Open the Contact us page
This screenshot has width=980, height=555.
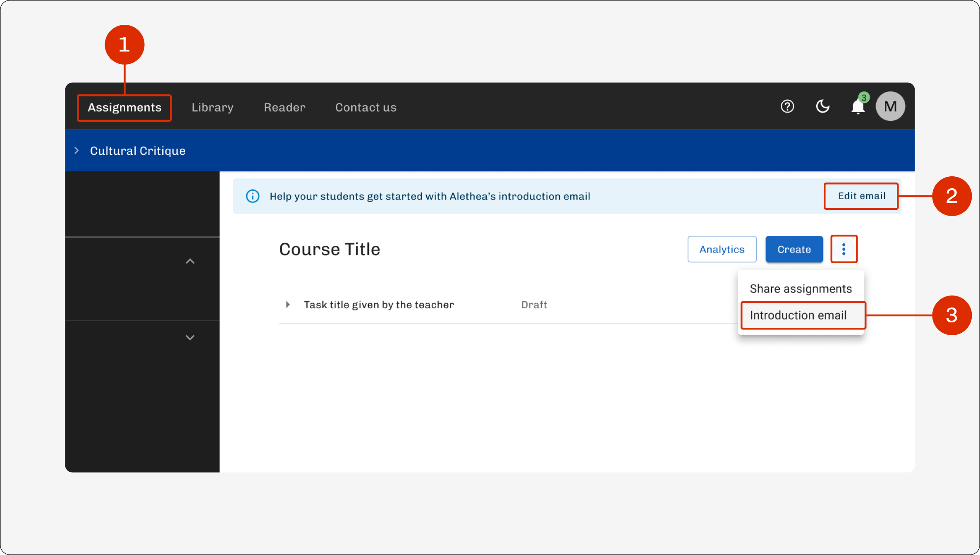click(x=366, y=108)
